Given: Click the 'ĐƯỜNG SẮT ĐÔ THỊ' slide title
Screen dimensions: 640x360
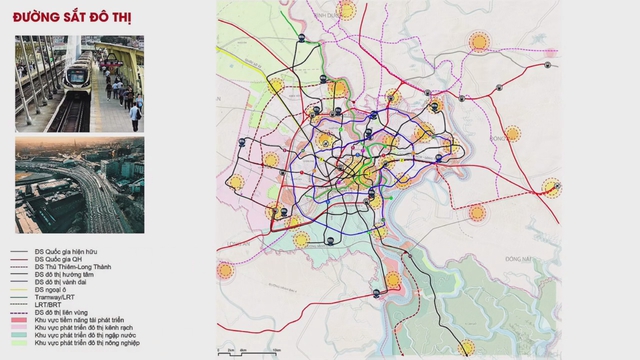Looking at the screenshot, I should (x=72, y=18).
